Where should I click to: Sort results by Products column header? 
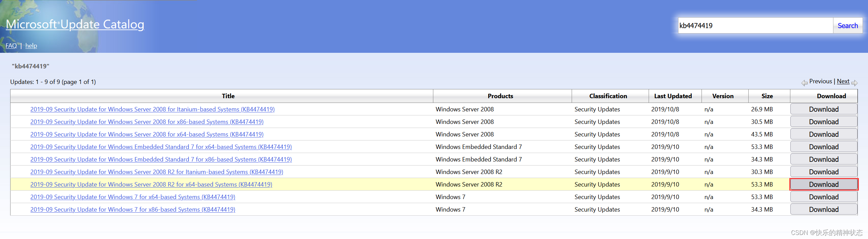500,96
